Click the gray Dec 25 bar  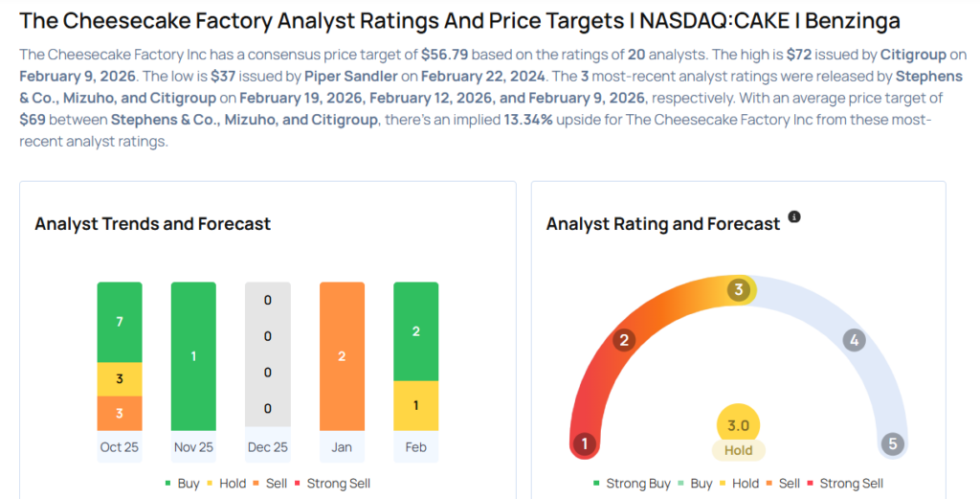coord(268,356)
